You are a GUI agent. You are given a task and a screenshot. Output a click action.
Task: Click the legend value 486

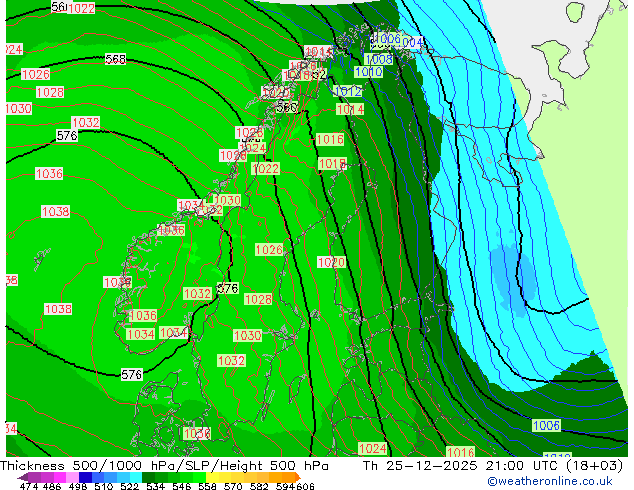tap(52, 486)
